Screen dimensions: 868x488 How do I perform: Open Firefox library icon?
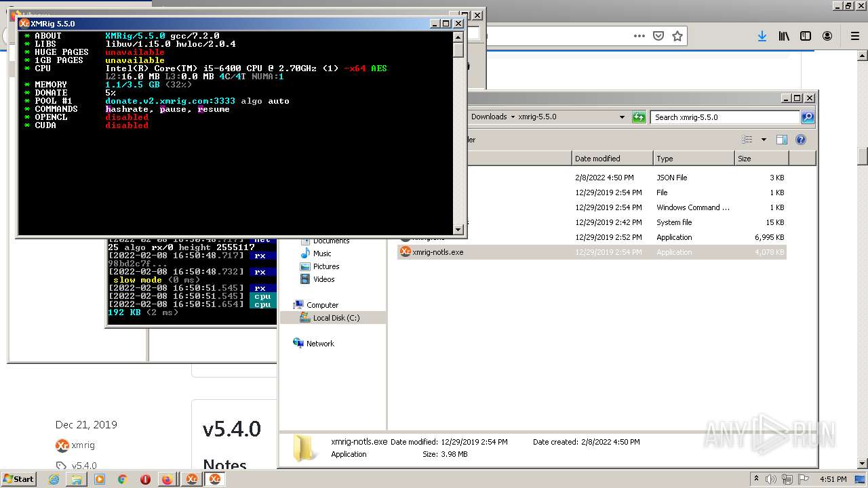coord(784,36)
